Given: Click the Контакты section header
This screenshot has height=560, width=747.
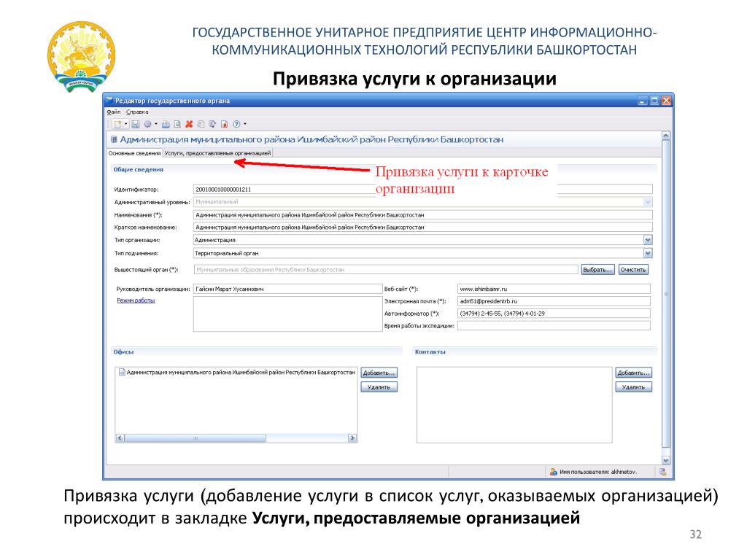Looking at the screenshot, I should (x=430, y=352).
